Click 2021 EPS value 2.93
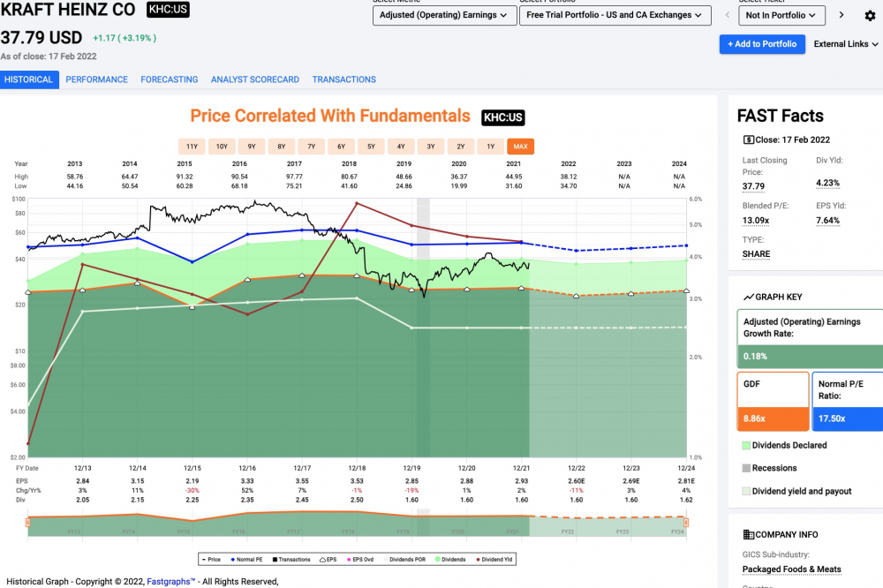The width and height of the screenshot is (883, 588). click(x=522, y=481)
